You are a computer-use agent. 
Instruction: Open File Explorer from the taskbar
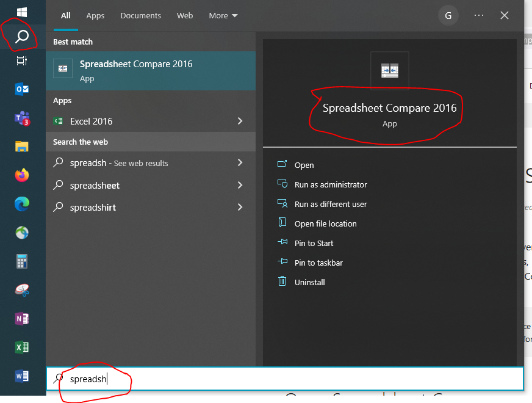pos(22,147)
